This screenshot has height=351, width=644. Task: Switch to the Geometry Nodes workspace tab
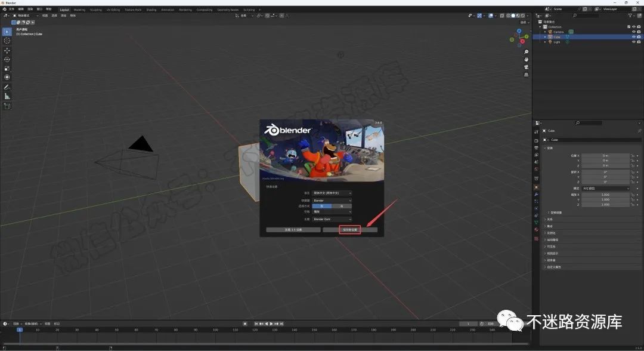228,10
